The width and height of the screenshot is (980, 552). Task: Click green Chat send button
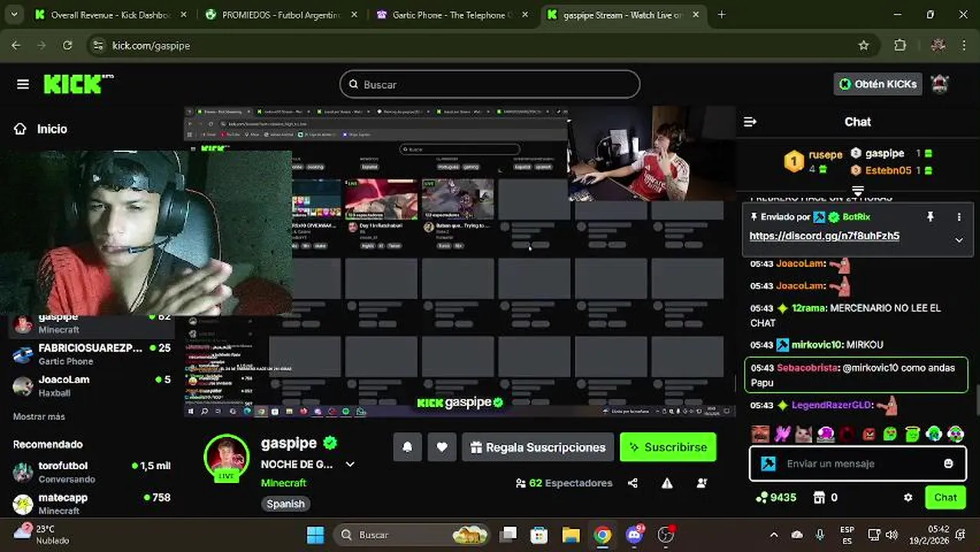pyautogui.click(x=945, y=498)
